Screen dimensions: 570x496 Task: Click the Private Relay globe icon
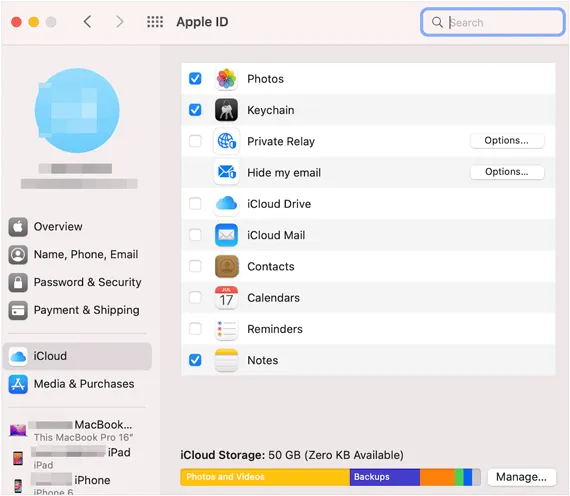coord(226,141)
